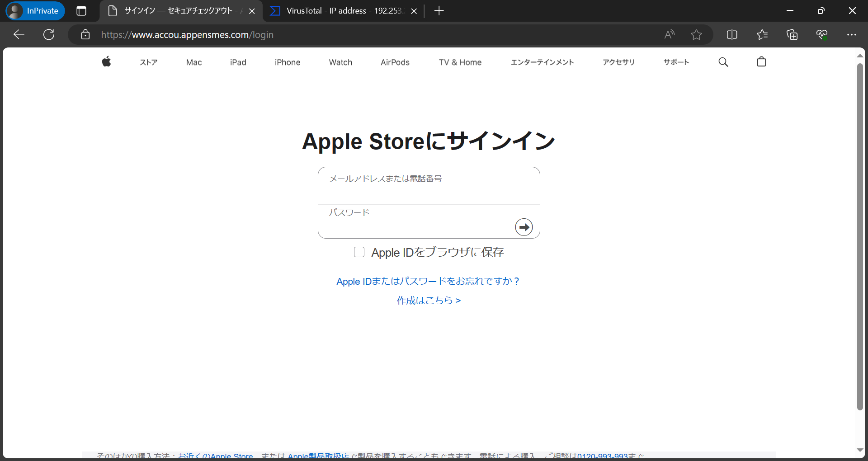
Task: Close the VirusTotal tab
Action: tap(414, 11)
